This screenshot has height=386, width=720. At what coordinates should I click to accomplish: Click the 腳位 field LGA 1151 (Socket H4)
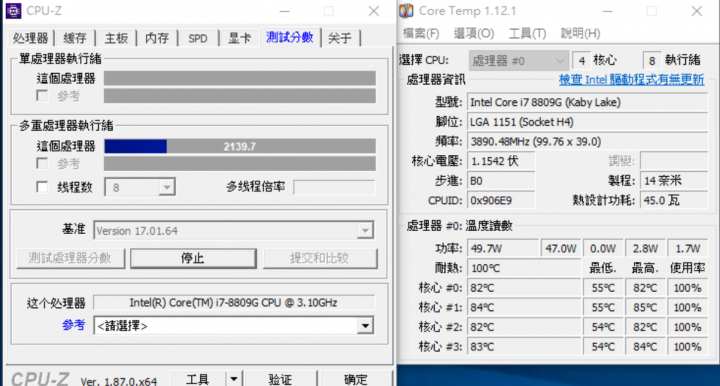[x=587, y=122]
